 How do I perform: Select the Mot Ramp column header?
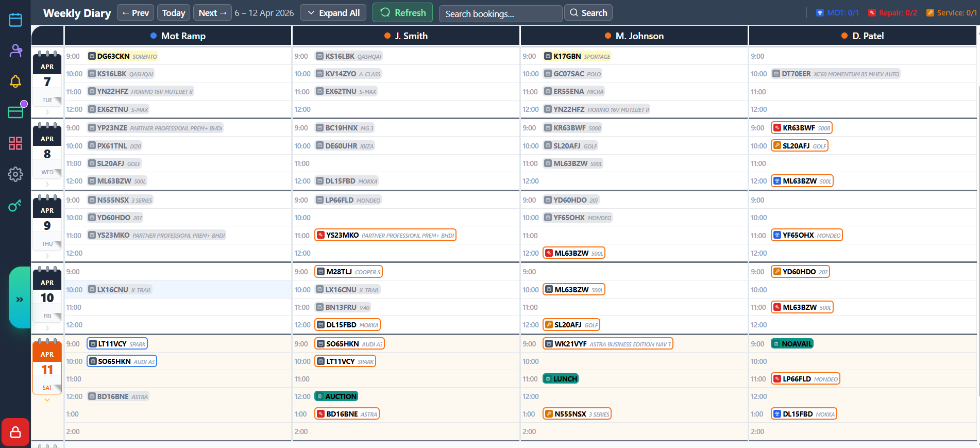[x=178, y=36]
